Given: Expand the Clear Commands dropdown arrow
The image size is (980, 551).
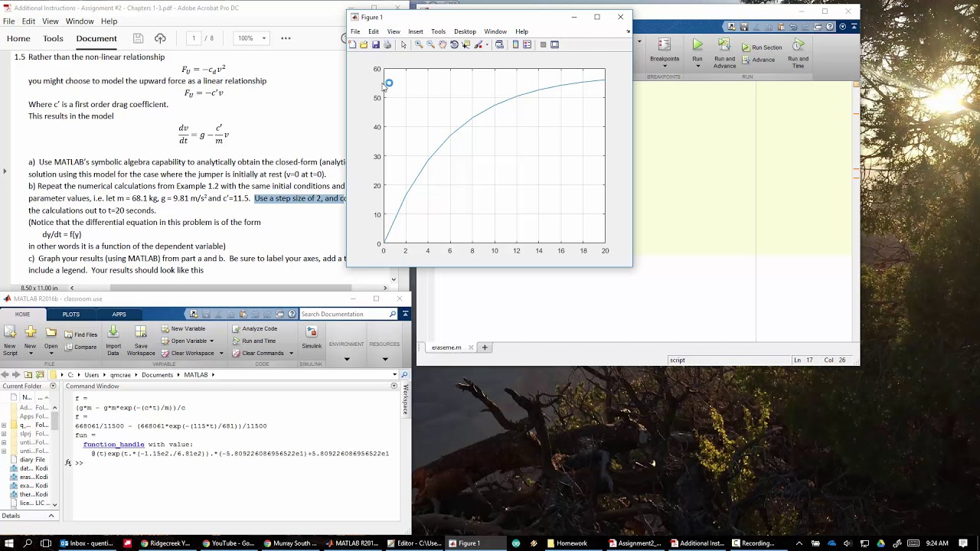Looking at the screenshot, I should click(291, 354).
